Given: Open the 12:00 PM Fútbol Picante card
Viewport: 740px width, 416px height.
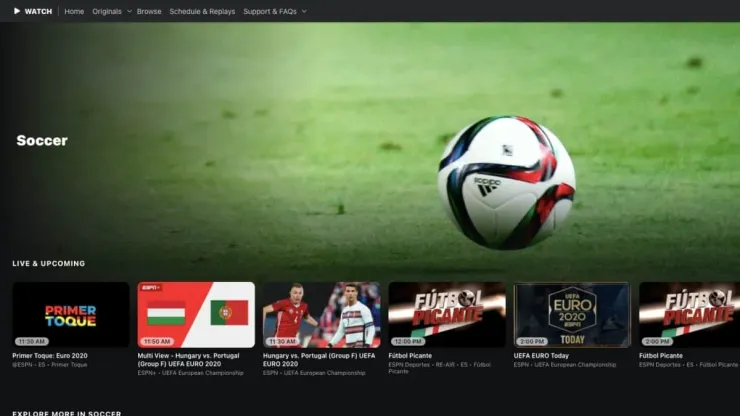Looking at the screenshot, I should pos(447,314).
